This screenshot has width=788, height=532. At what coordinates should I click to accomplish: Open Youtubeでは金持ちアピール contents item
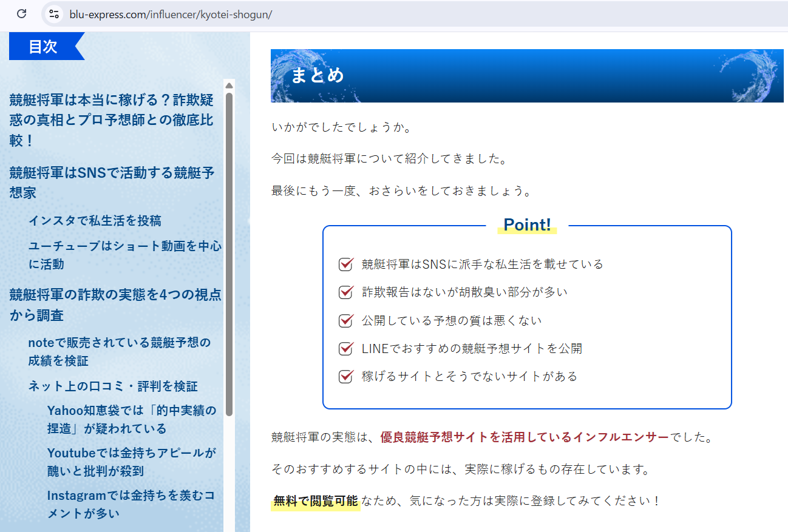(132, 462)
